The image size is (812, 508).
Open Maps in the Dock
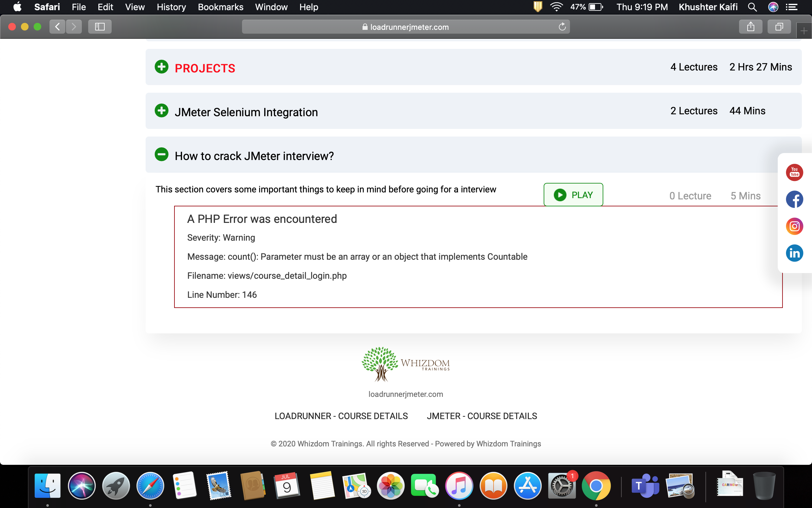click(356, 486)
